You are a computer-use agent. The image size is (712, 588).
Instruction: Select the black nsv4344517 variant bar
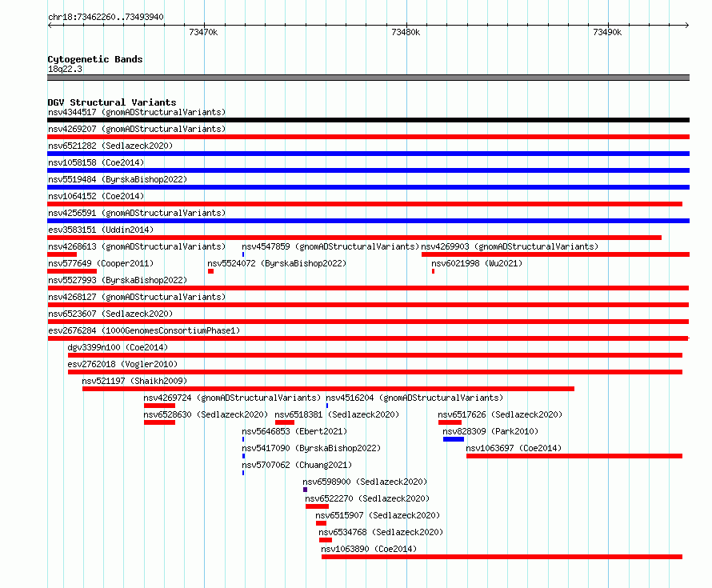point(368,120)
